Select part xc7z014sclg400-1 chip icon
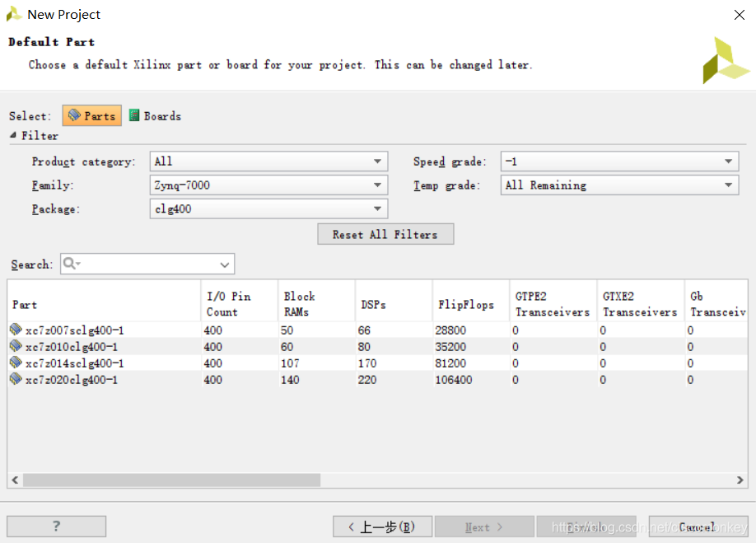756x543 pixels. [16, 363]
